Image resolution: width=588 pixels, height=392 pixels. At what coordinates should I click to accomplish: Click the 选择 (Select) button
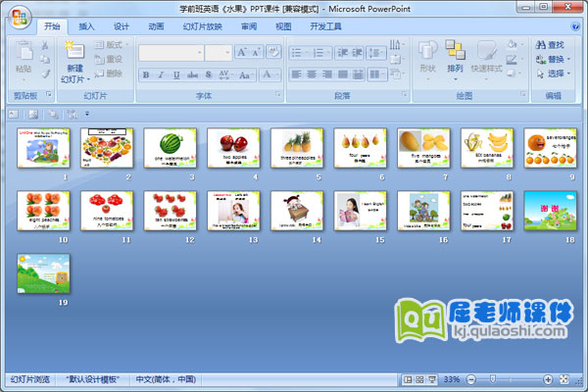pos(553,73)
